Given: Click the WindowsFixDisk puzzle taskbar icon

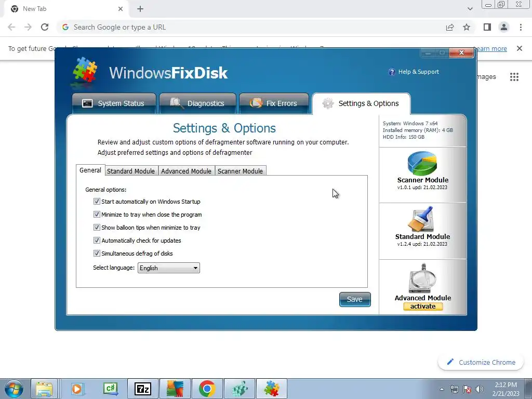Looking at the screenshot, I should pyautogui.click(x=271, y=389).
